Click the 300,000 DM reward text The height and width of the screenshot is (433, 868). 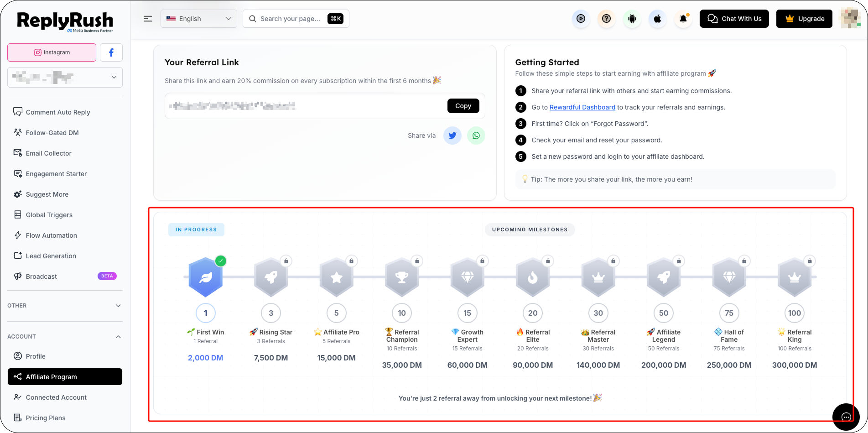click(795, 365)
